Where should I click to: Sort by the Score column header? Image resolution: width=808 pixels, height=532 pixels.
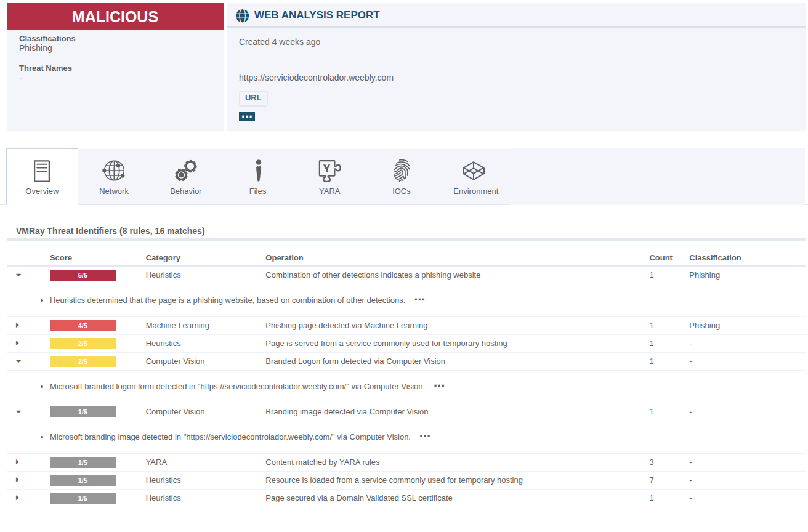61,258
